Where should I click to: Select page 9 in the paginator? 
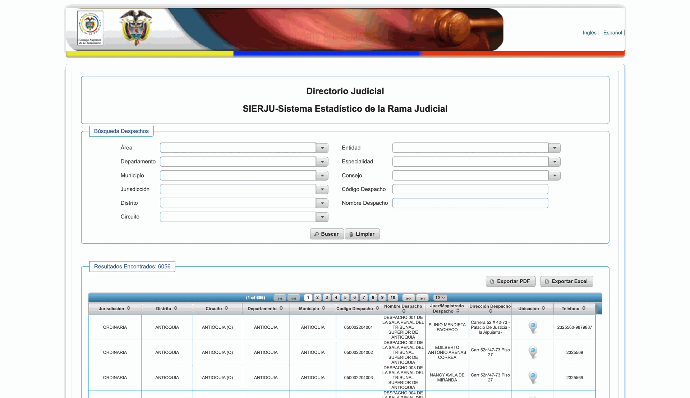382,298
